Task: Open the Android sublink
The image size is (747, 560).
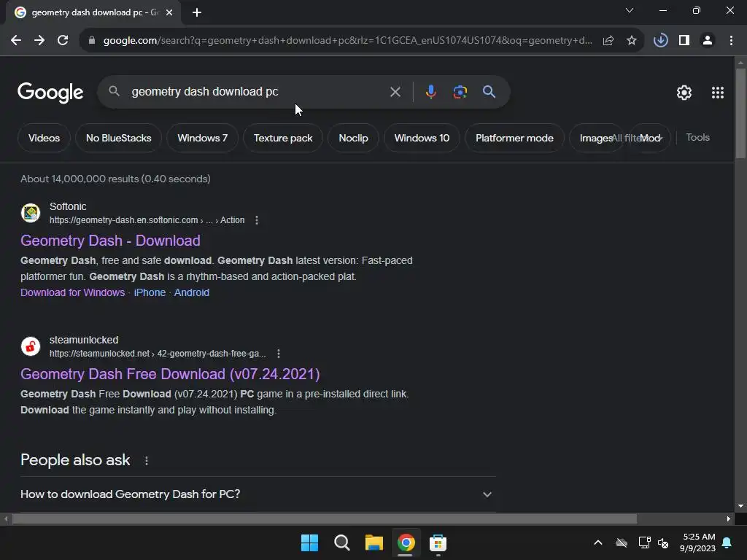Action: (192, 292)
